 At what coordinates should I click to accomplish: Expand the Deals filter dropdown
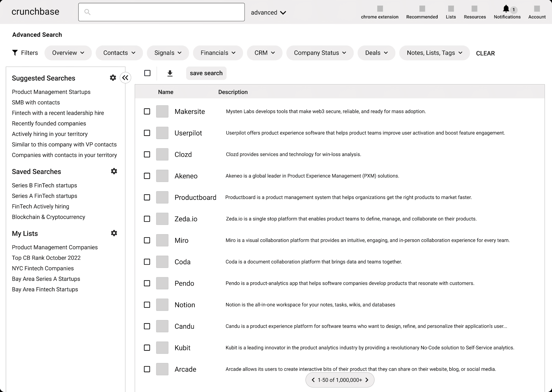pyautogui.click(x=376, y=53)
